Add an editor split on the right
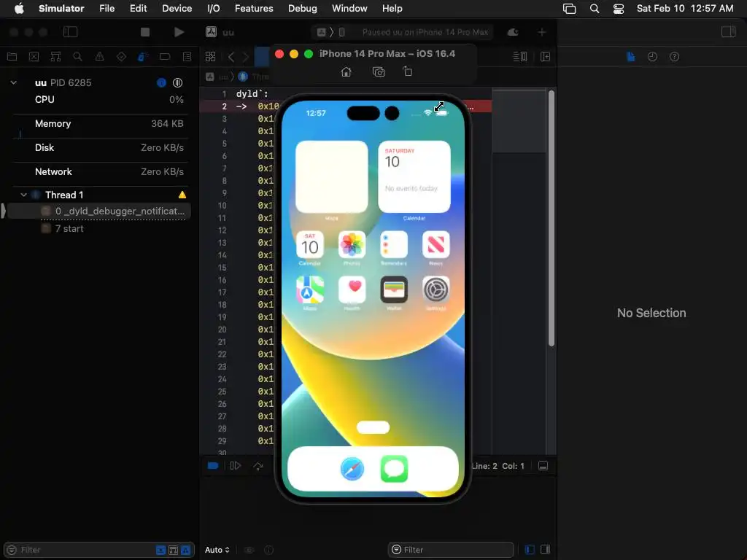The width and height of the screenshot is (747, 560). click(546, 57)
